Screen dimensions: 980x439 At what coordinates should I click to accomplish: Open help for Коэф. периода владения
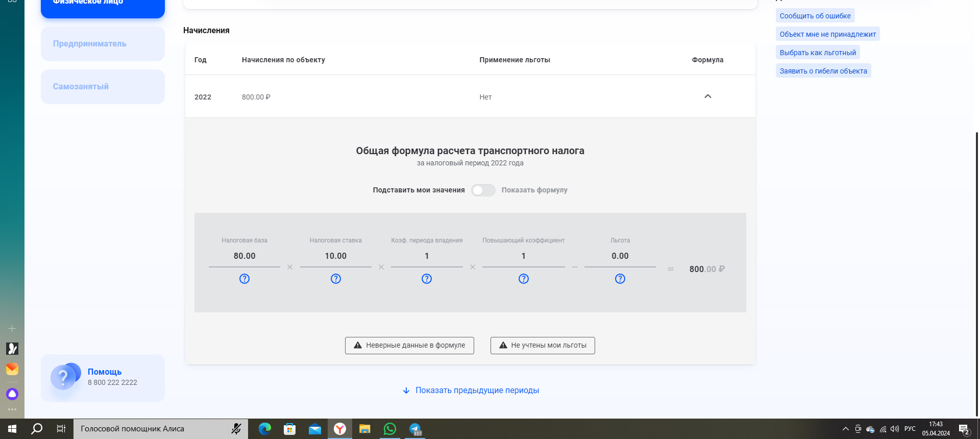[427, 279]
